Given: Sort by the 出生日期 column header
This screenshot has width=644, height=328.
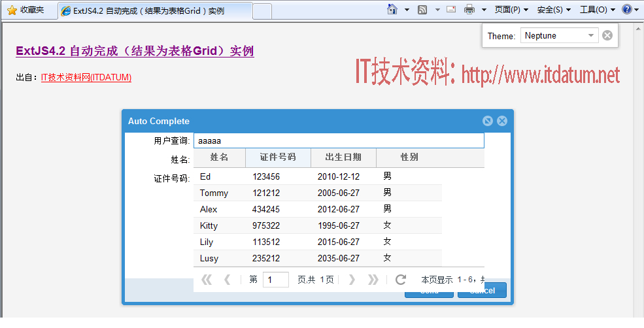Looking at the screenshot, I should coord(343,157).
